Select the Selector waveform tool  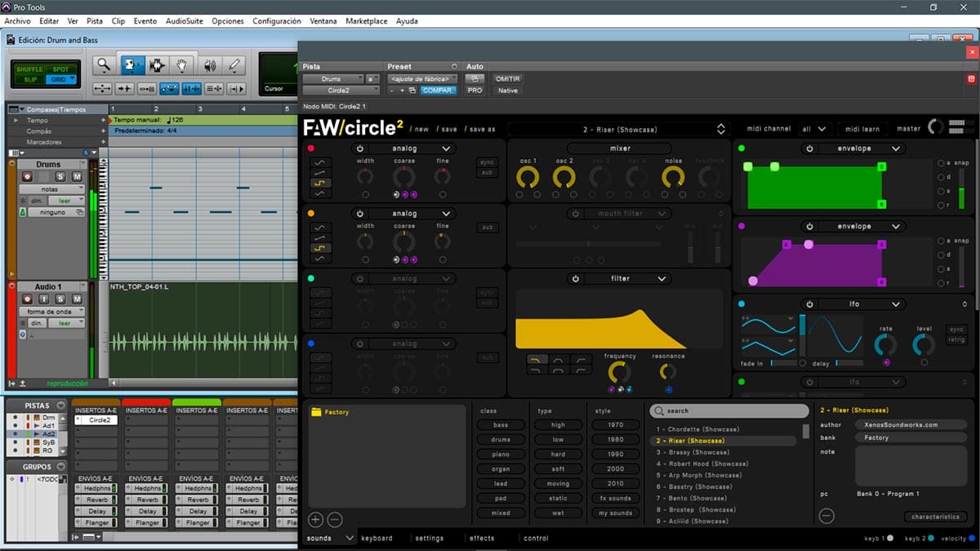[x=157, y=65]
